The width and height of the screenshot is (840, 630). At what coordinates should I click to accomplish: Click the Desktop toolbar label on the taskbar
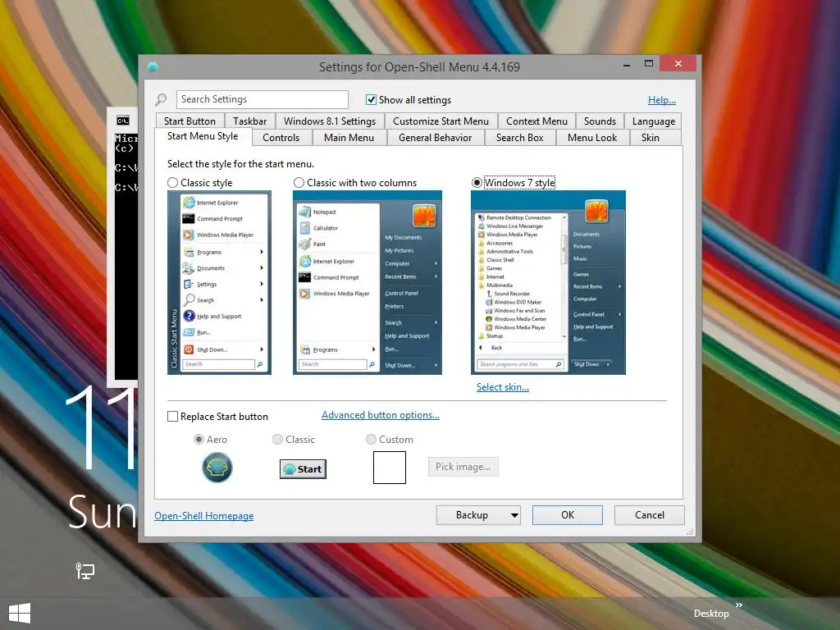tap(711, 614)
